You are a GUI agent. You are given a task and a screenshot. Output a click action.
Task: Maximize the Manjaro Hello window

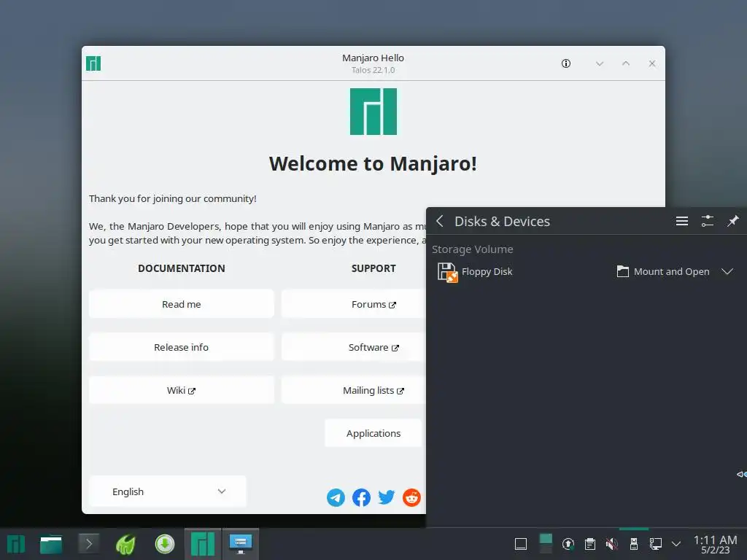[x=625, y=63]
